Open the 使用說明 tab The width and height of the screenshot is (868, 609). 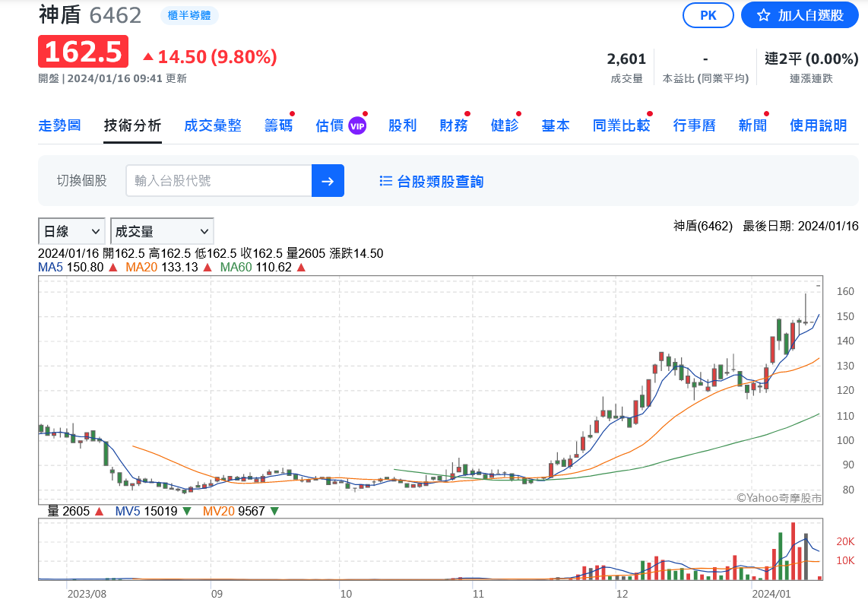(x=818, y=125)
